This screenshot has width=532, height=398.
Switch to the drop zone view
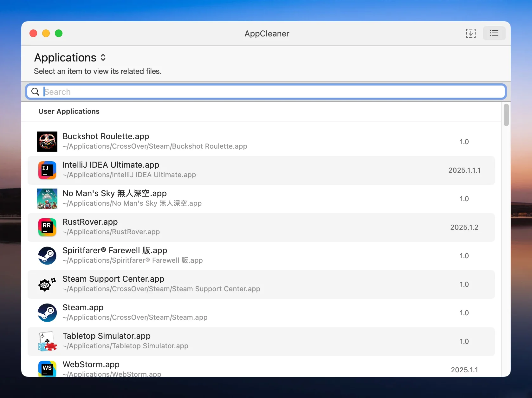tap(470, 33)
